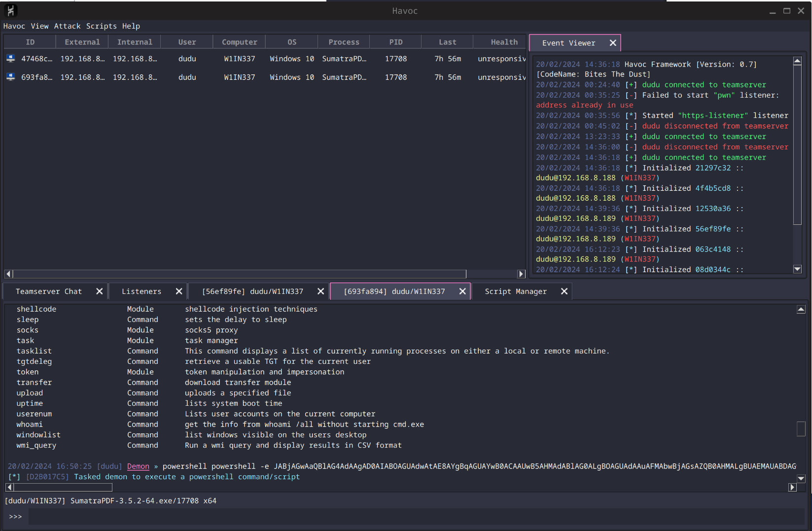Click the Demon link in console output
Image resolution: width=812 pixels, height=531 pixels.
coord(138,466)
